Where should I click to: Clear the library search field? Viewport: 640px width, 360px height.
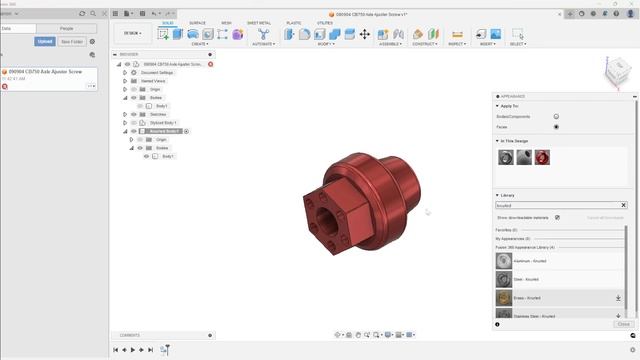[x=623, y=205]
